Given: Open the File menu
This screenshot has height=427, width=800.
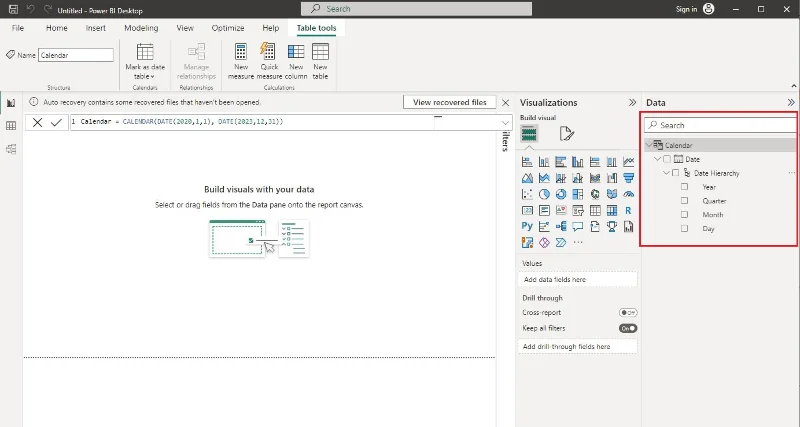Looking at the screenshot, I should point(18,28).
